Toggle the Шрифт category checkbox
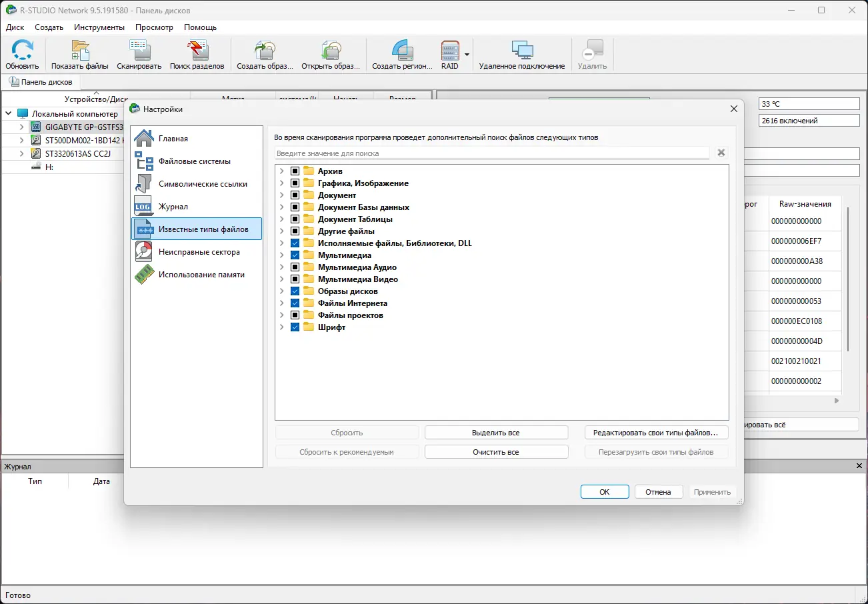Image resolution: width=868 pixels, height=604 pixels. click(295, 327)
